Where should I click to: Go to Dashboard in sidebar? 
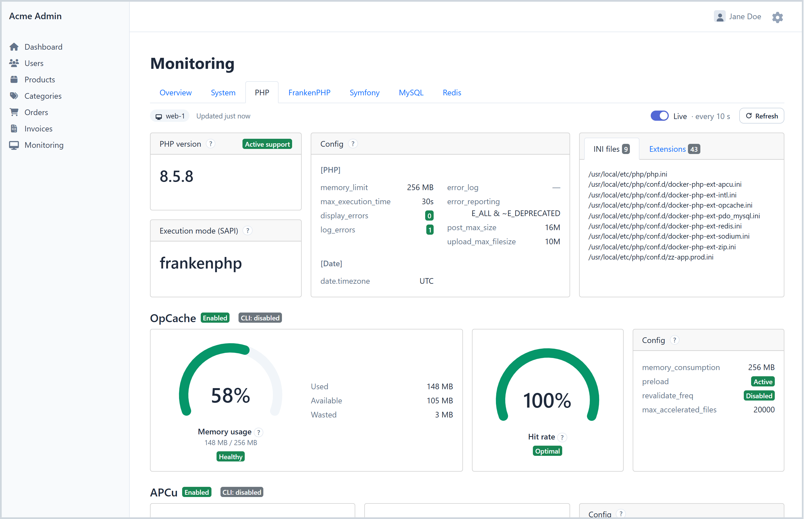(43, 47)
